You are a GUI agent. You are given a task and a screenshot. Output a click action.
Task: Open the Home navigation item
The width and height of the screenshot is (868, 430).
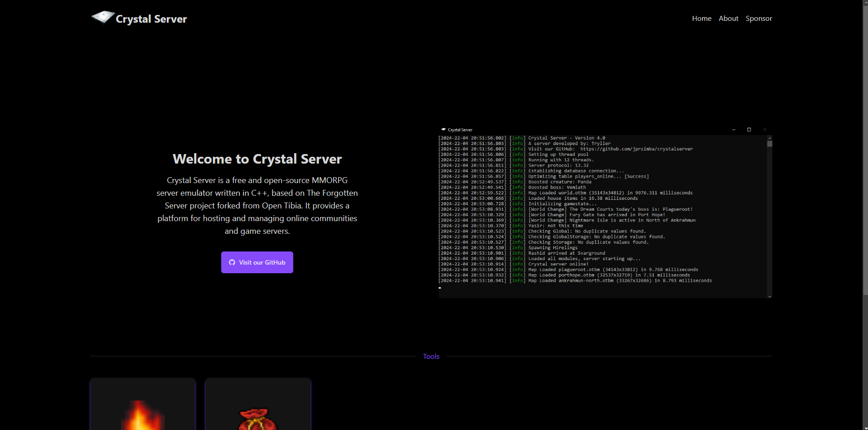point(701,19)
